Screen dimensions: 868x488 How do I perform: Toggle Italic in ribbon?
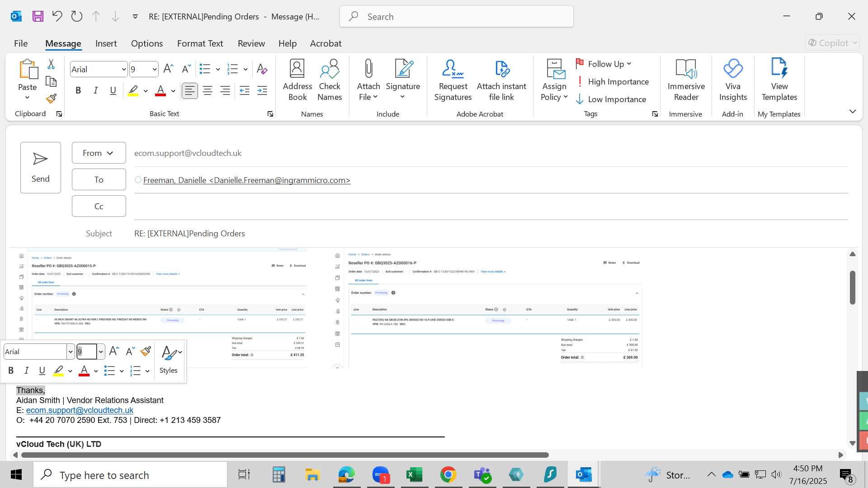coord(96,91)
